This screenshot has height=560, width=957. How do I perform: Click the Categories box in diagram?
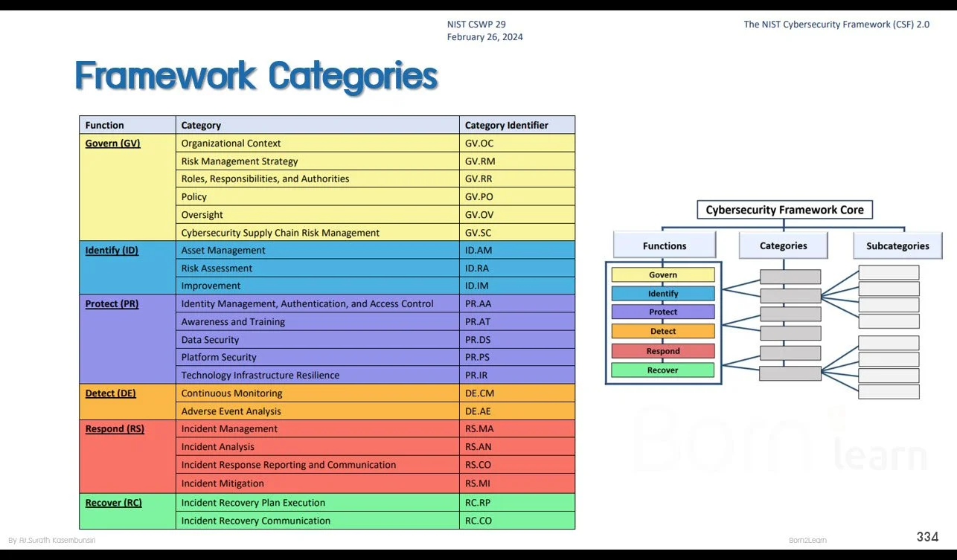(784, 245)
